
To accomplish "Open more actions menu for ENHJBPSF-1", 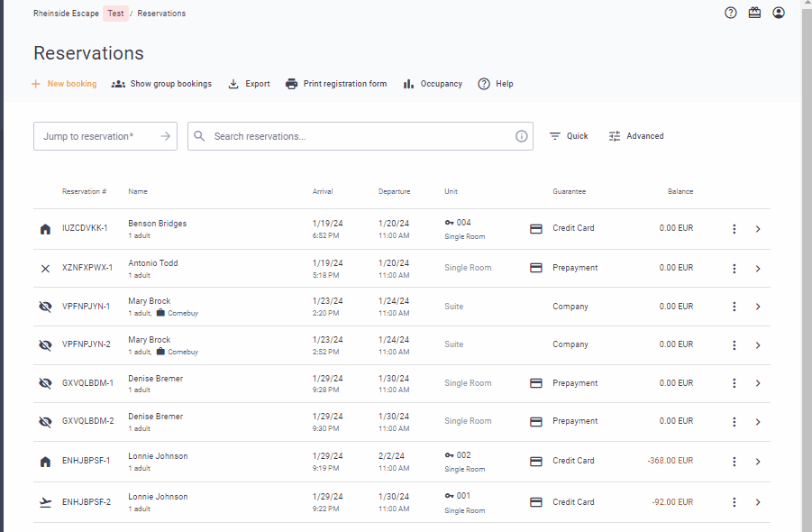I will (734, 462).
